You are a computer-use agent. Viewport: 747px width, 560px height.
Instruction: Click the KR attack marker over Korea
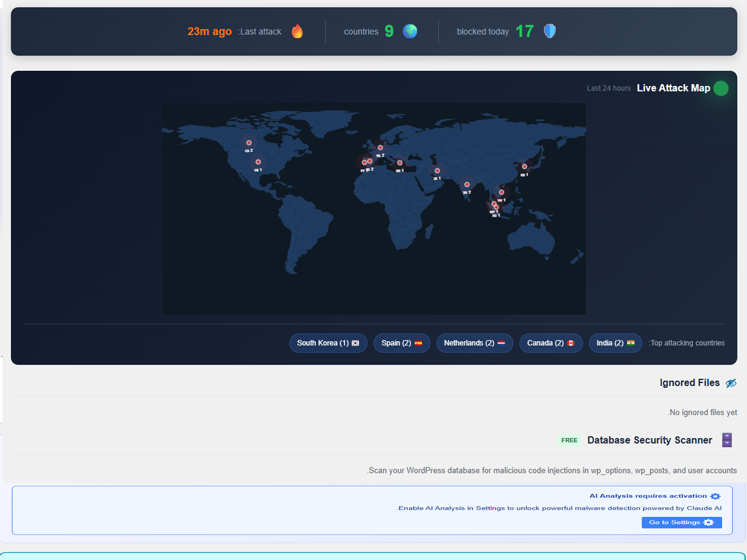pos(524,167)
